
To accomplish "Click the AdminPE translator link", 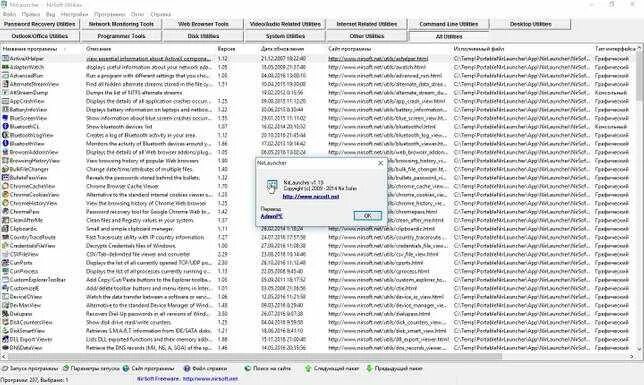I will (271, 216).
